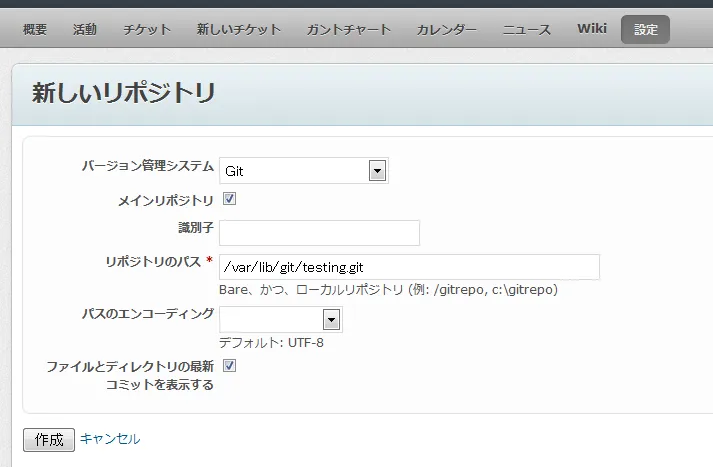Click the 設定 tab
The width and height of the screenshot is (713, 467).
[645, 30]
